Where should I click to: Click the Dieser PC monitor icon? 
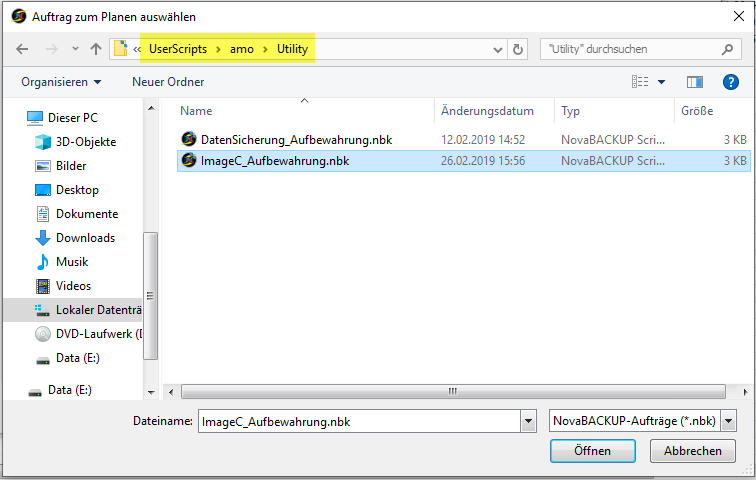35,118
